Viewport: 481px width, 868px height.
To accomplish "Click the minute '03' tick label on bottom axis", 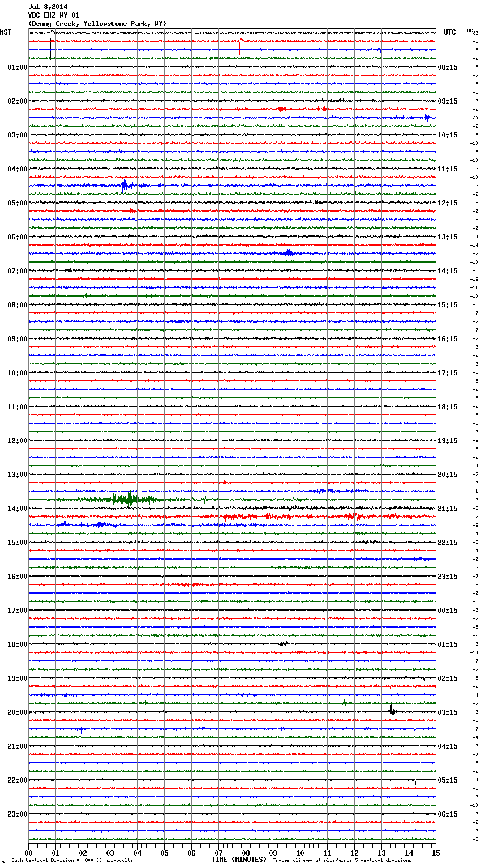I will 110,853.
